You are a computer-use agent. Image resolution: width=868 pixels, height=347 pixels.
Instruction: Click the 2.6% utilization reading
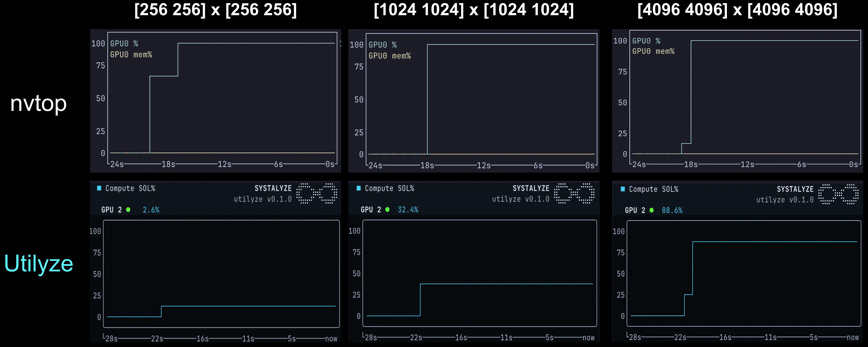tap(151, 210)
